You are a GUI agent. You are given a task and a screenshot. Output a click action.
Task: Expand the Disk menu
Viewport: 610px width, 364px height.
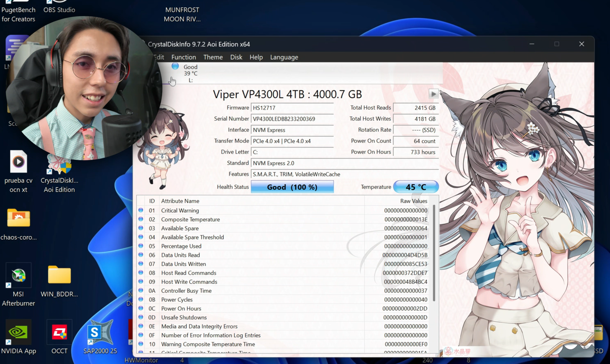click(x=236, y=57)
